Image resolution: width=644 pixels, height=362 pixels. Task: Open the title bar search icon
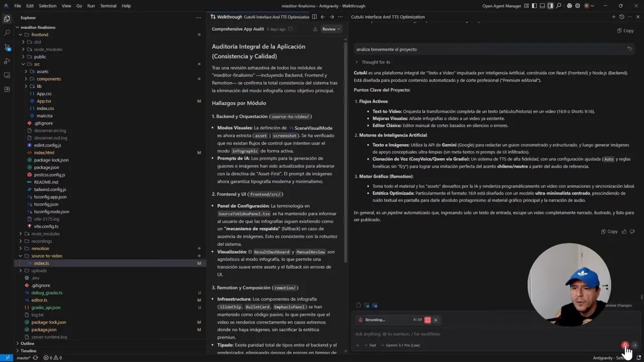click(558, 6)
